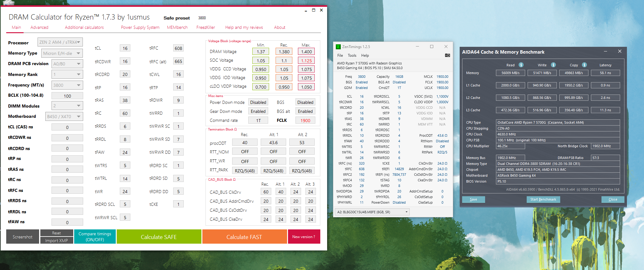Click the info icon beside Read in AIDA64
This screenshot has width=644, height=270.
click(521, 65)
